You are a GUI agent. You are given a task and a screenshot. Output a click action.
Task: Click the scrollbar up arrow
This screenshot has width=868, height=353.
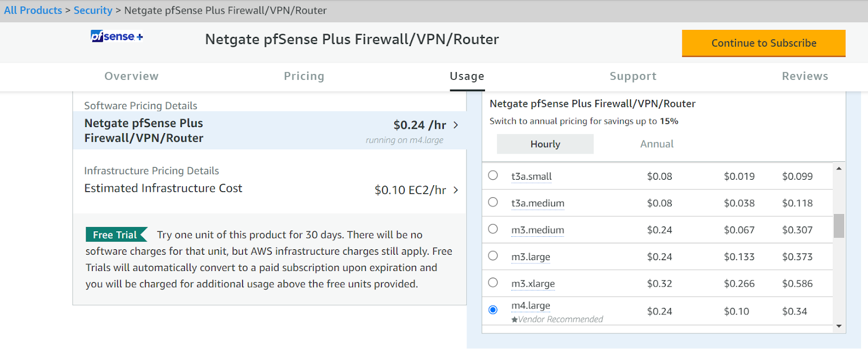839,167
